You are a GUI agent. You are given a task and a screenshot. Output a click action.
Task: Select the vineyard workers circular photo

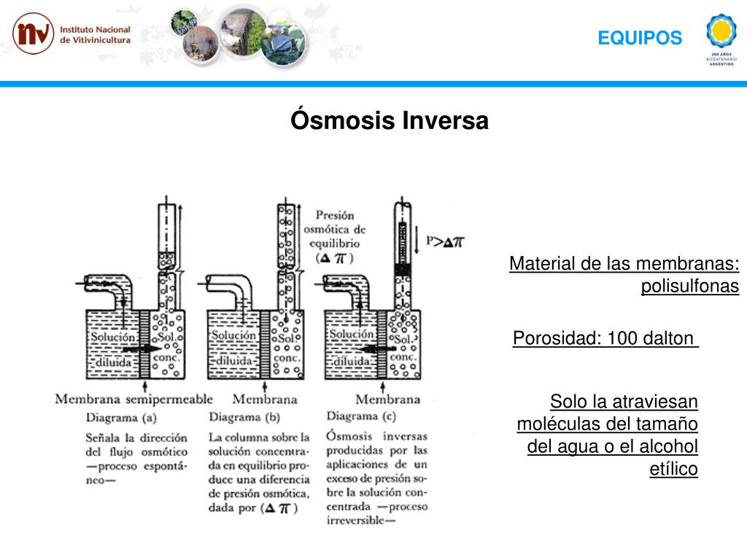pyautogui.click(x=284, y=43)
